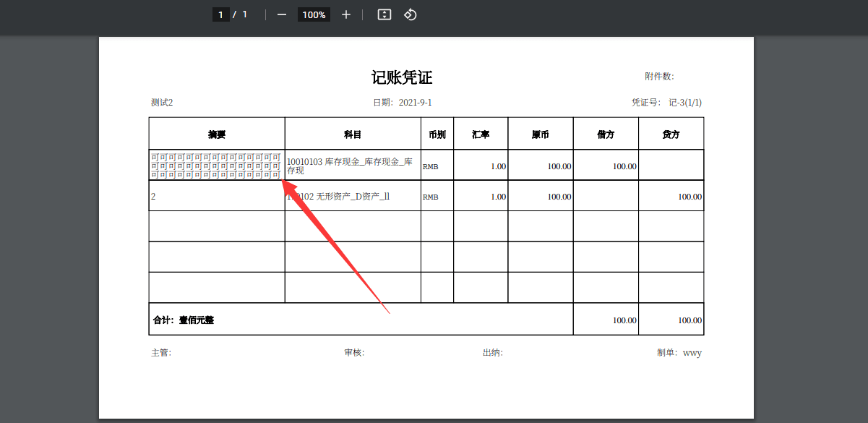Image resolution: width=868 pixels, height=423 pixels.
Task: Click the rotate page icon
Action: 410,14
